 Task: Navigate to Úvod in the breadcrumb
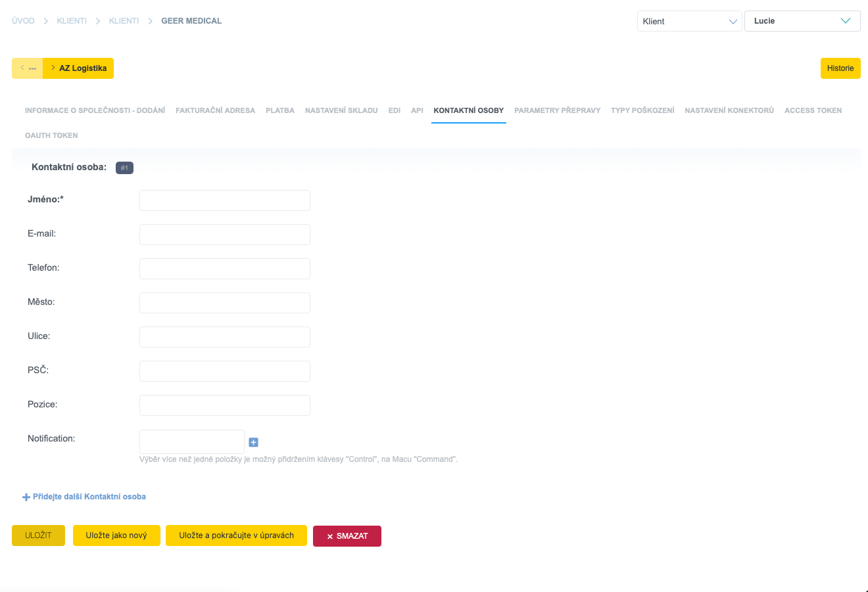[x=23, y=21]
